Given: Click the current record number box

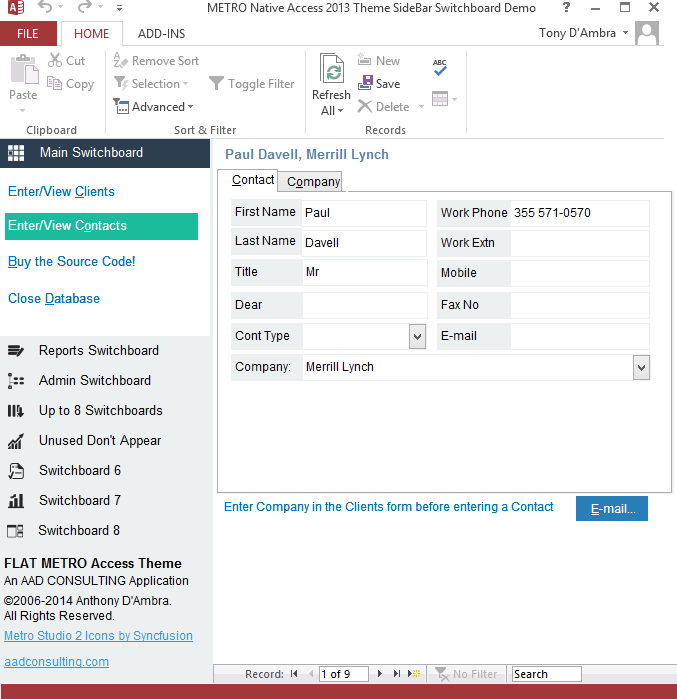Looking at the screenshot, I should 344,674.
